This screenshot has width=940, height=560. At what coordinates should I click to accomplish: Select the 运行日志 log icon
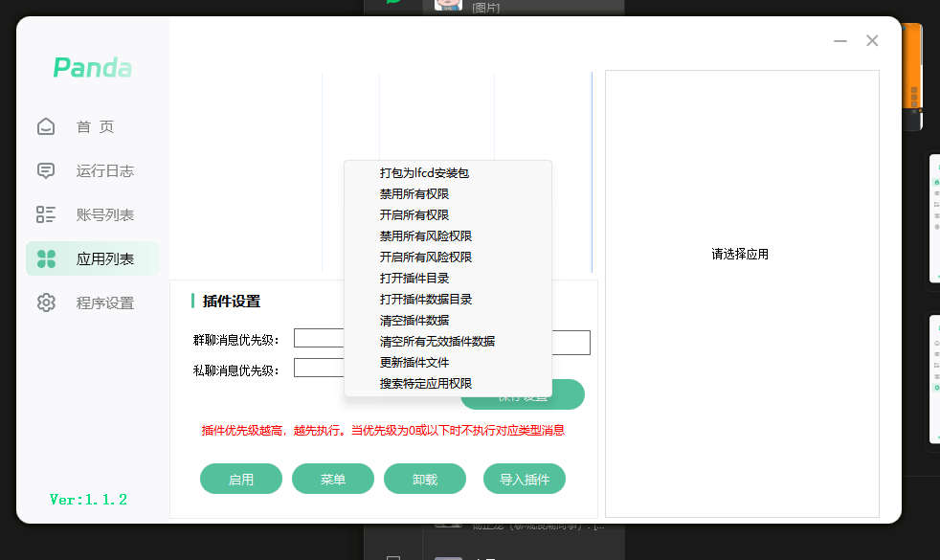(x=46, y=170)
